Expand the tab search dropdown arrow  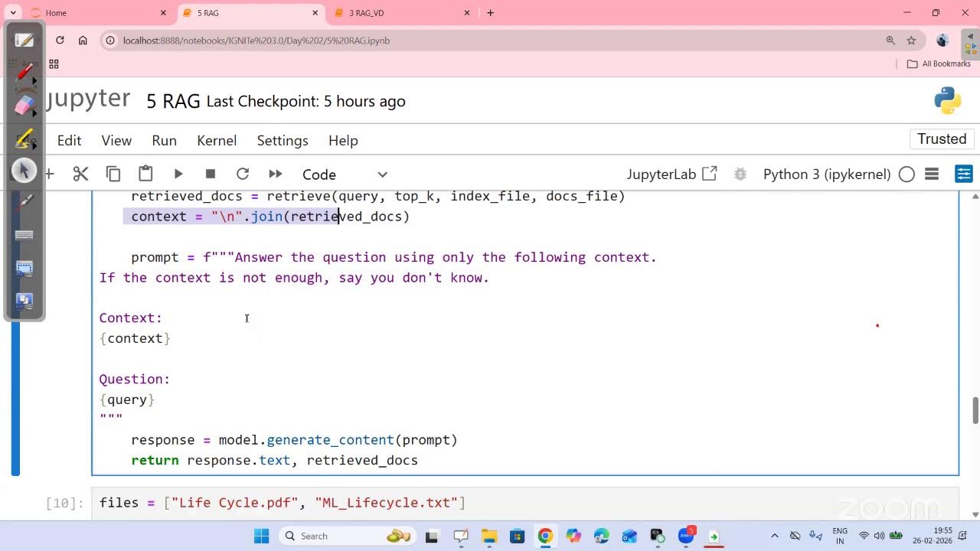13,13
